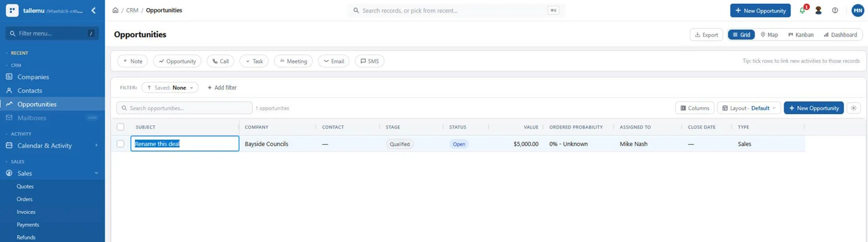Tick the Rename this deal row checkbox
Screen dimensions: 868x242
point(120,143)
